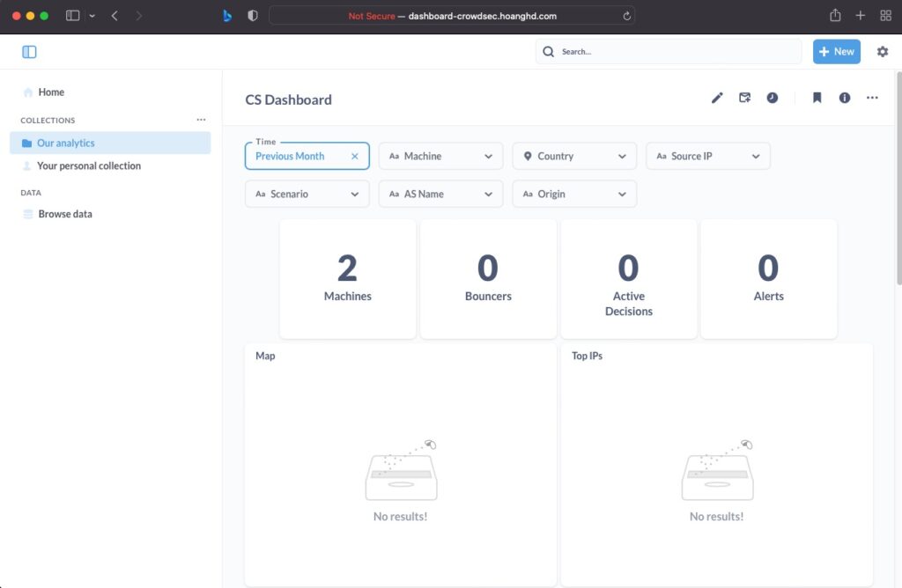902x588 pixels.
Task: Open dashboard subscriptions envelope icon
Action: (x=744, y=98)
